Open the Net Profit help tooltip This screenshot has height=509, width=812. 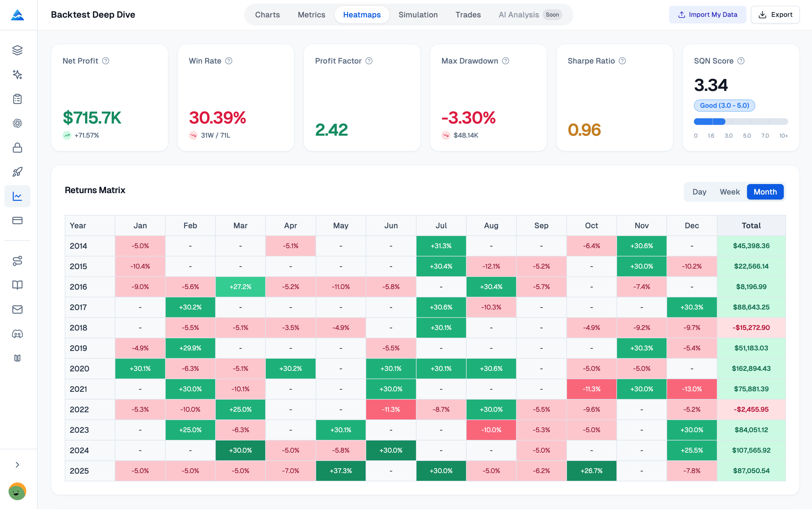tap(106, 61)
